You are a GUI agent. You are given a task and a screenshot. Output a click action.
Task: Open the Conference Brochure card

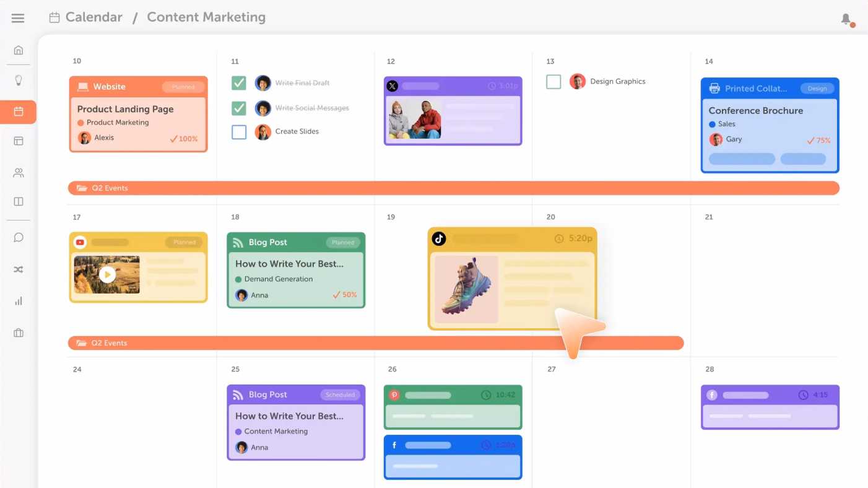pyautogui.click(x=770, y=124)
